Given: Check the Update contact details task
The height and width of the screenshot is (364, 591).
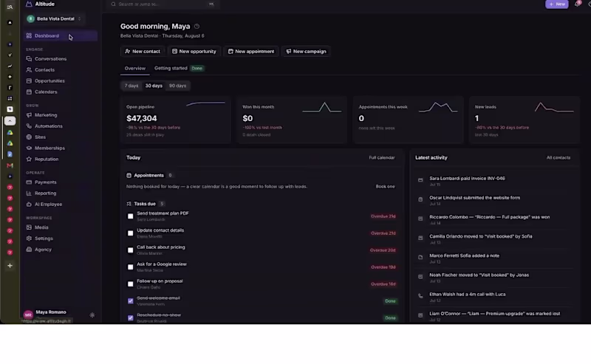Looking at the screenshot, I should tap(131, 233).
